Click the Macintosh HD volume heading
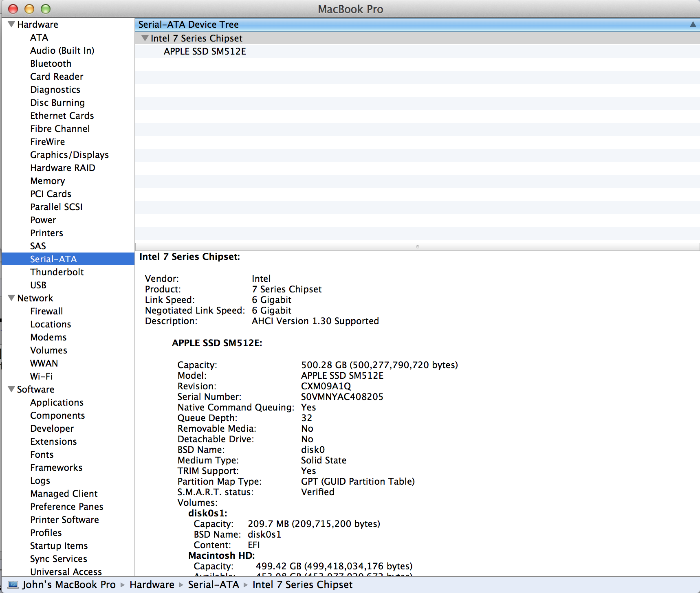 (222, 556)
